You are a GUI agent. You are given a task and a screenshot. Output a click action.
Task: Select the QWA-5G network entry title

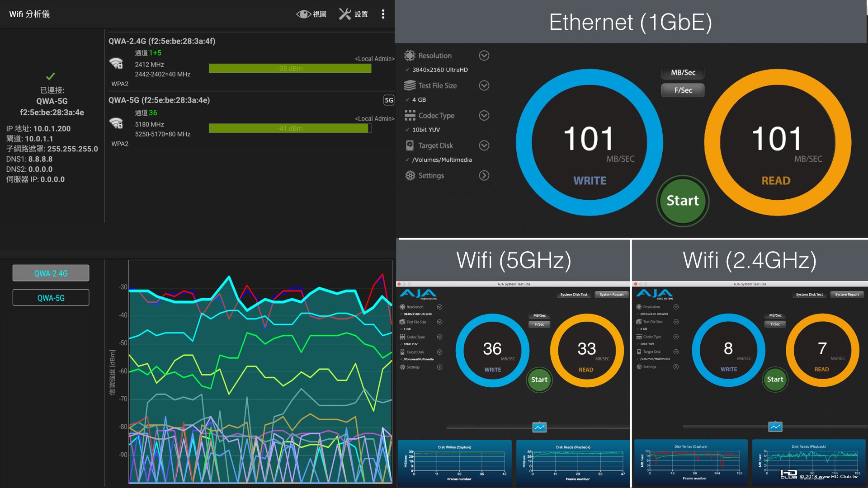[x=159, y=100]
